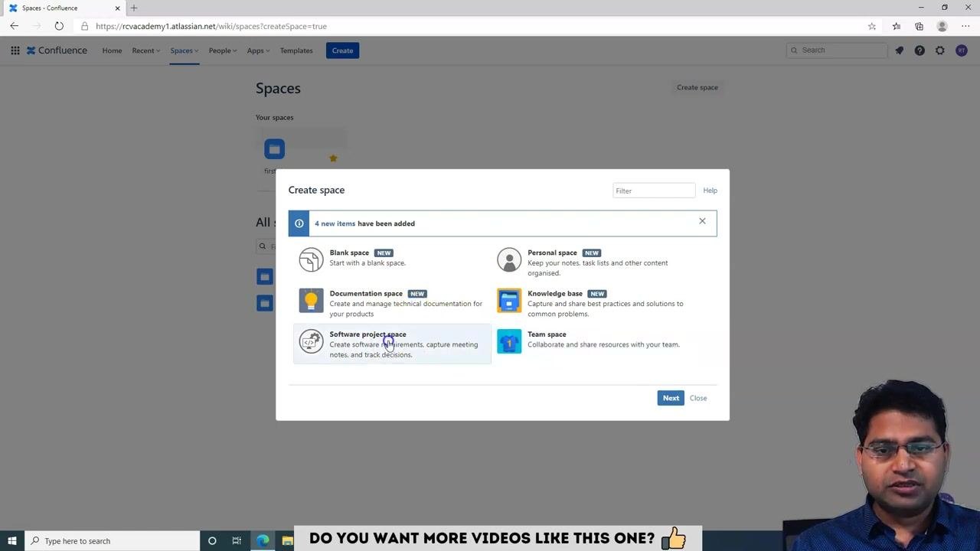Select the 'Documentation space' title text
The width and height of the screenshot is (980, 551).
point(366,293)
